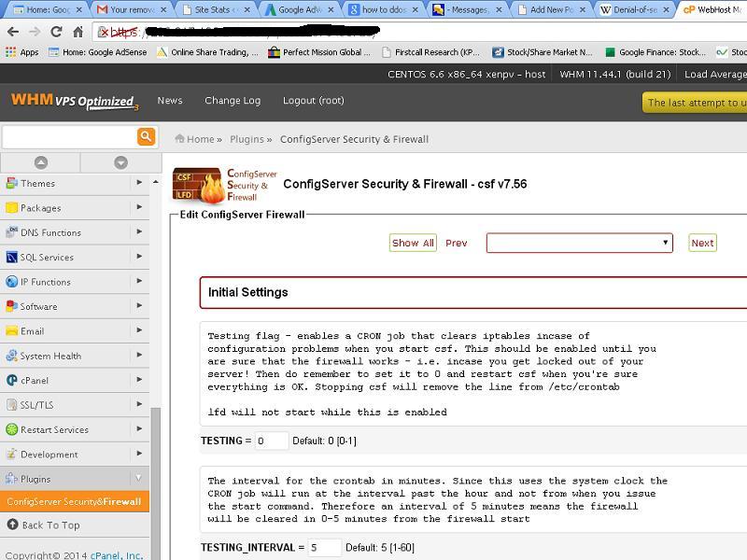Expand the Packages menu arrow
The height and width of the screenshot is (560, 747).
[139, 207]
